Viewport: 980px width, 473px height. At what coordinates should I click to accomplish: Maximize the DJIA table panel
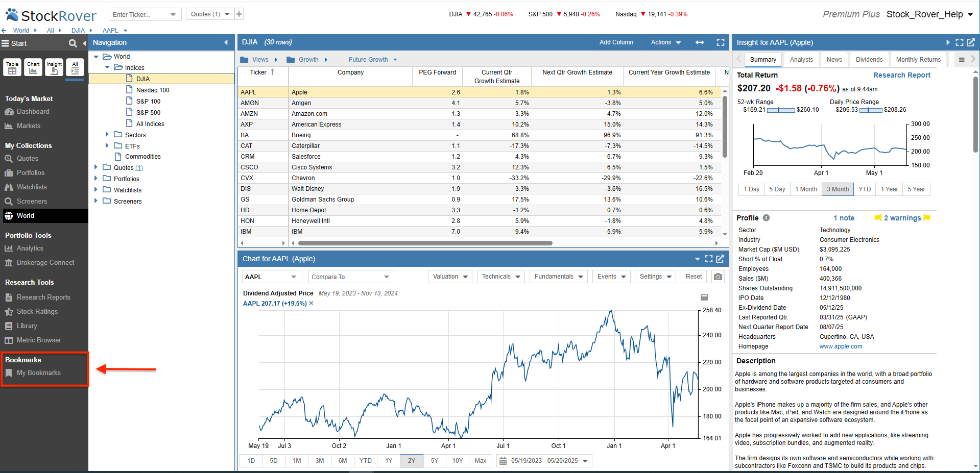(x=721, y=42)
